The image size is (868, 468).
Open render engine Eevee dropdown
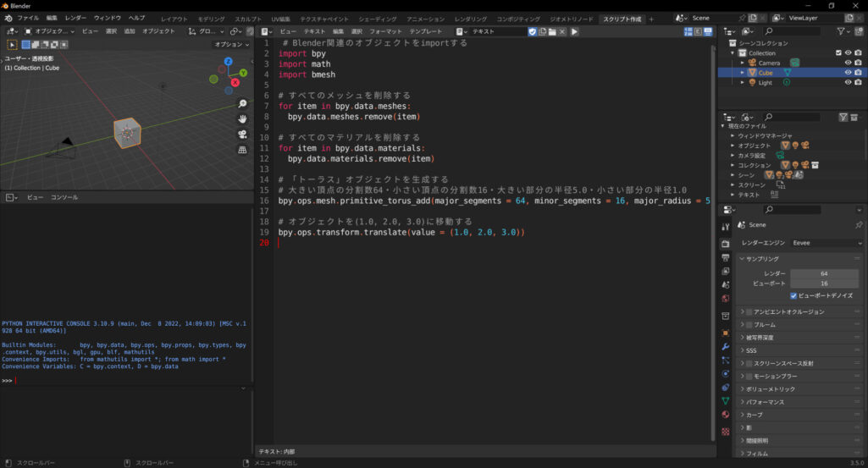827,243
